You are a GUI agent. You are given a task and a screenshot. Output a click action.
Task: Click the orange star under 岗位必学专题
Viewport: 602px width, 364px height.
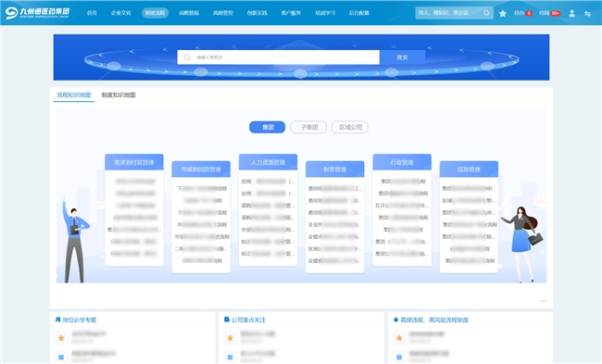pos(61,338)
